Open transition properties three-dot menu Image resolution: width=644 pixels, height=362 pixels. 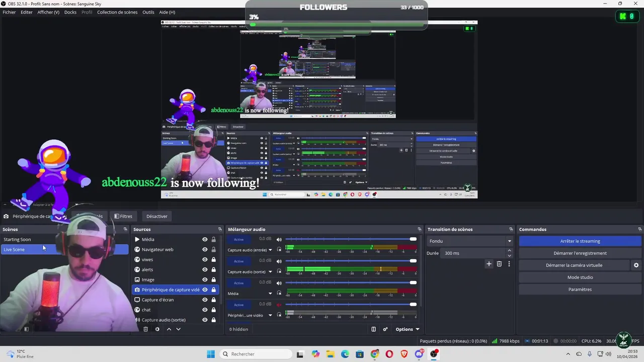pyautogui.click(x=509, y=264)
